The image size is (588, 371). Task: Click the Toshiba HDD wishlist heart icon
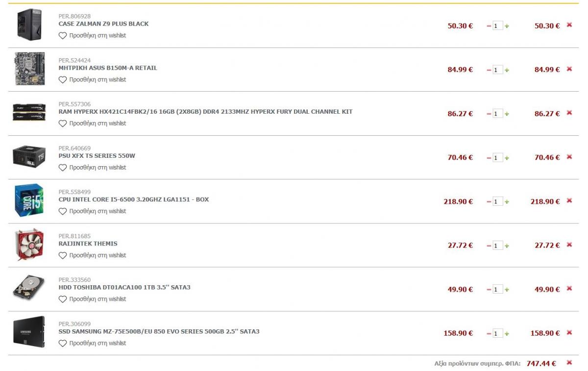pyautogui.click(x=62, y=299)
